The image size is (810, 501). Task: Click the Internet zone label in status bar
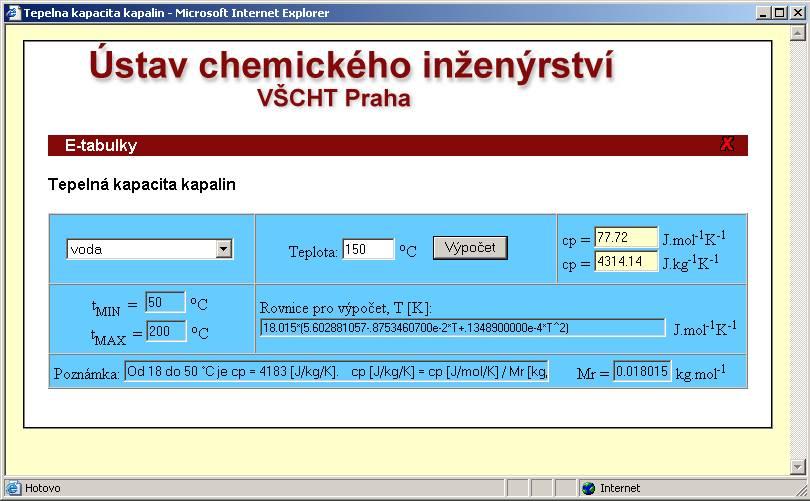click(620, 488)
